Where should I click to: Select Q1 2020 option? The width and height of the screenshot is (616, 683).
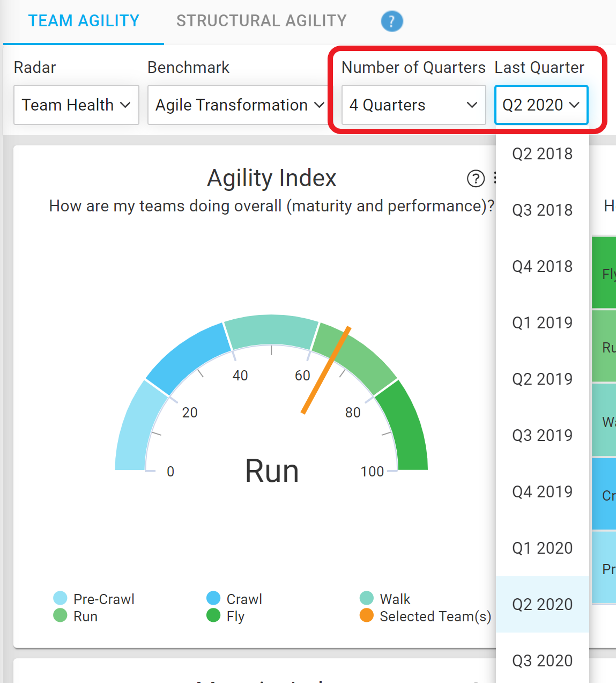click(543, 548)
